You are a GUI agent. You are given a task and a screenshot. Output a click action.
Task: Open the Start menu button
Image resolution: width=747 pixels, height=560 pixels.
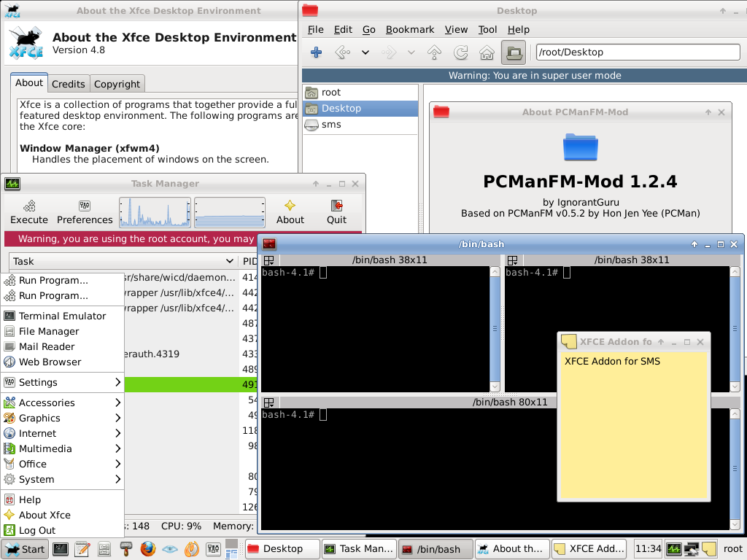(x=25, y=549)
